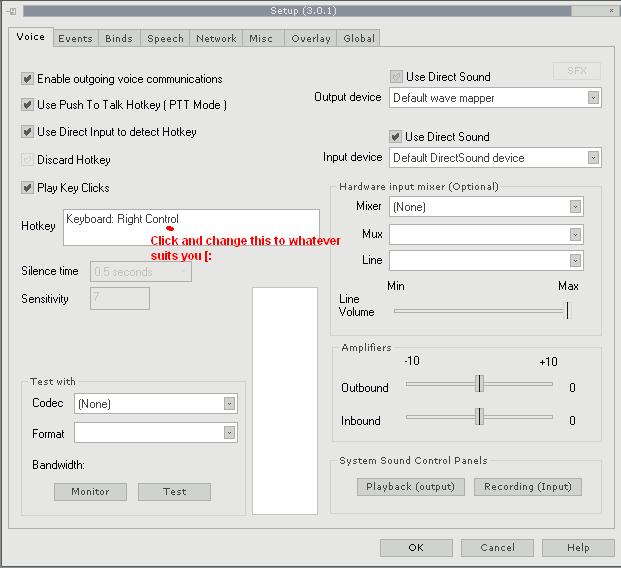Click the Hotkey input field
The height and width of the screenshot is (568, 621).
coord(190,227)
